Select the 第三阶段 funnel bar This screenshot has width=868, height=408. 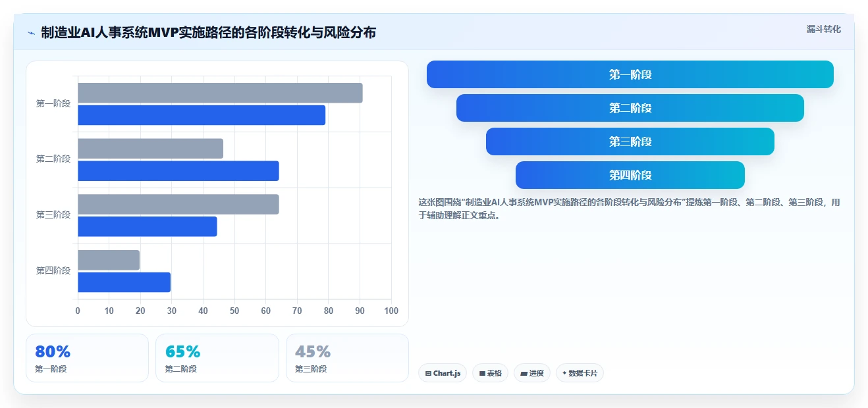(x=630, y=141)
